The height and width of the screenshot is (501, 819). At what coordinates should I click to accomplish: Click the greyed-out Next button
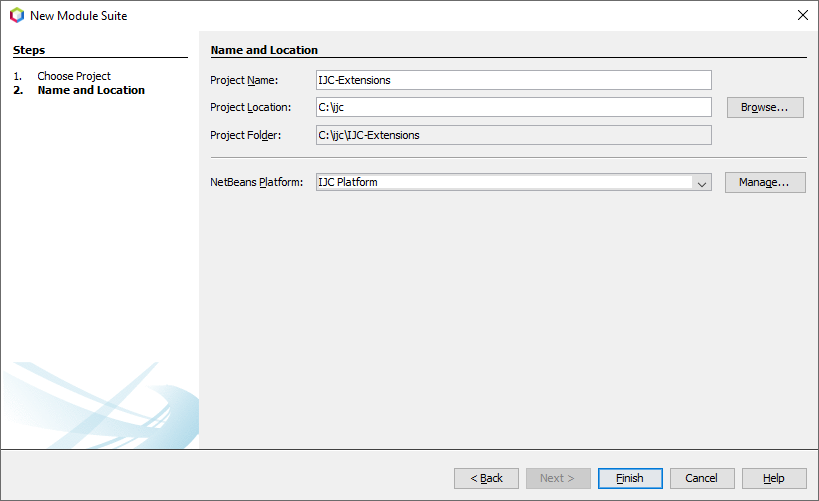point(558,478)
